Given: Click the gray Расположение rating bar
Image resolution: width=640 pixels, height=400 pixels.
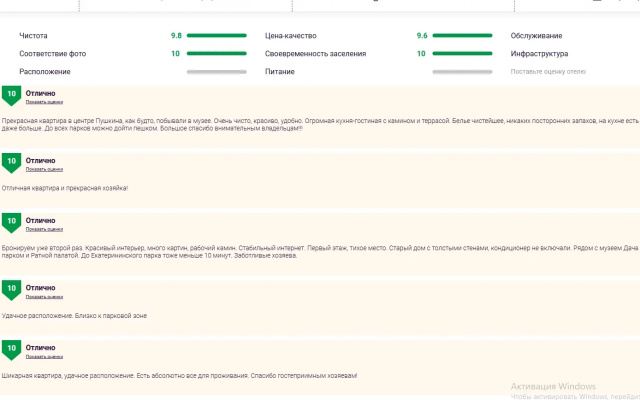Looking at the screenshot, I should [x=217, y=72].
